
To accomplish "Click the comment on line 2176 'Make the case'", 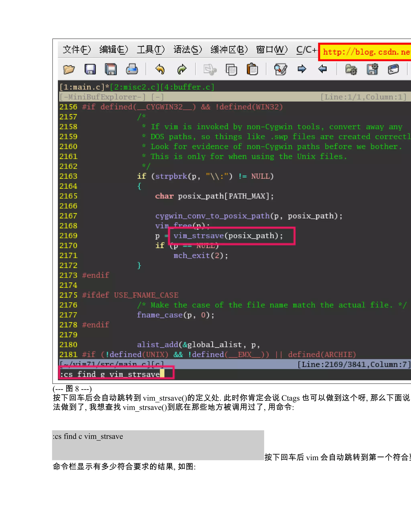I will (x=272, y=305).
